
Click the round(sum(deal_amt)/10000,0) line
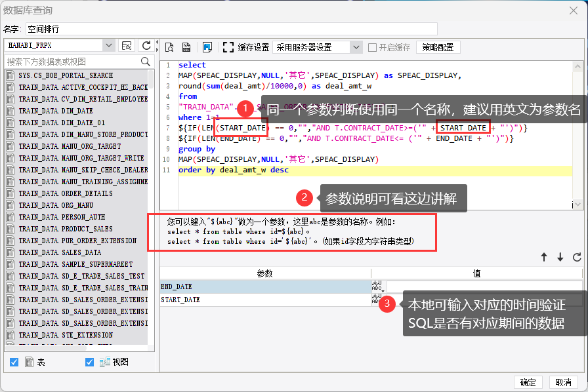coord(275,86)
